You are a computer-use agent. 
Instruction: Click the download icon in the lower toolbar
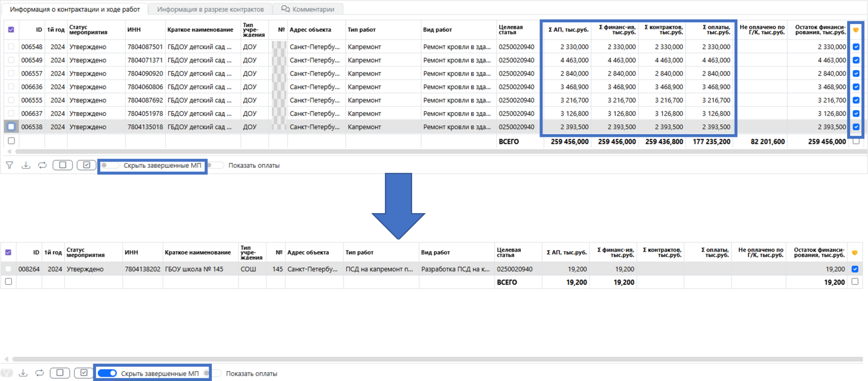pyautogui.click(x=23, y=373)
